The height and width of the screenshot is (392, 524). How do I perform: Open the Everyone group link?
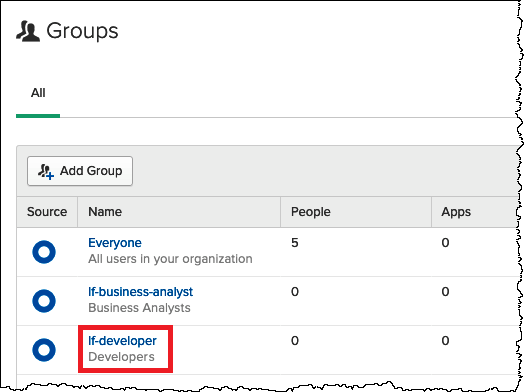[x=115, y=243]
